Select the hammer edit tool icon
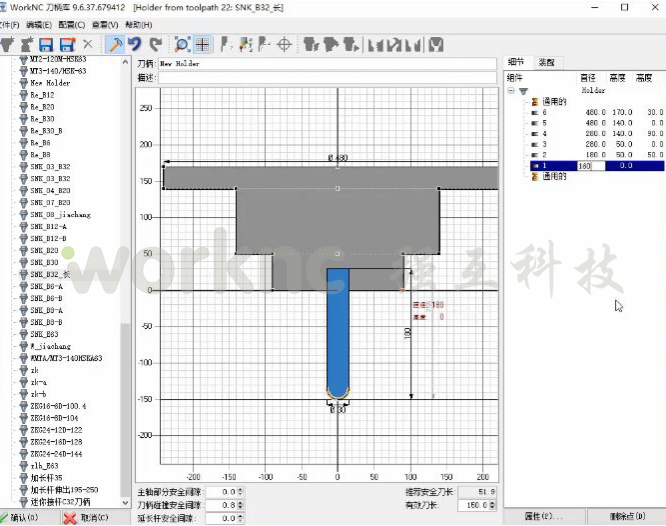 tap(114, 44)
